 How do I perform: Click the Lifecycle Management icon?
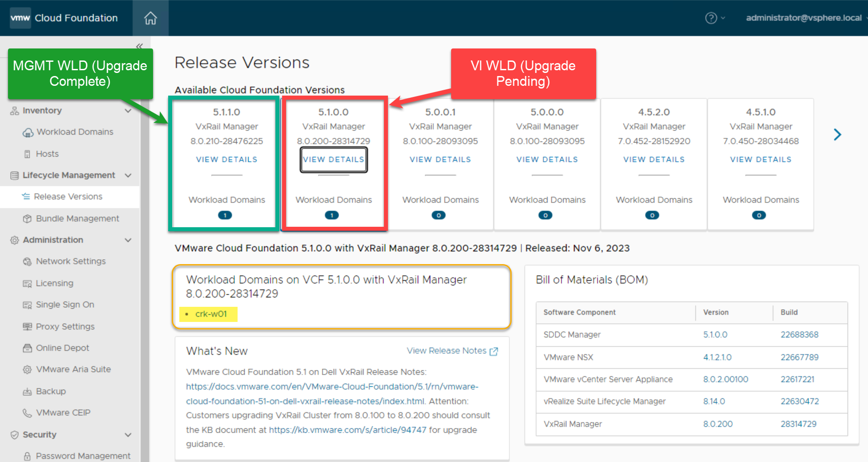(15, 176)
